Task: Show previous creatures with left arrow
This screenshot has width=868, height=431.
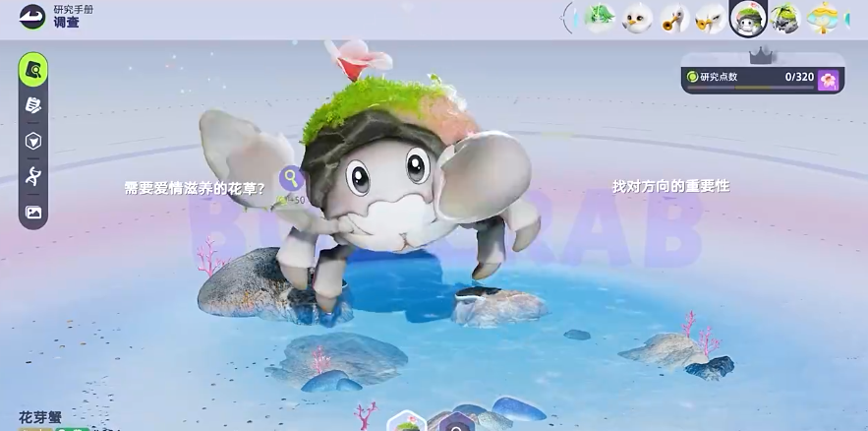Action: click(x=568, y=18)
